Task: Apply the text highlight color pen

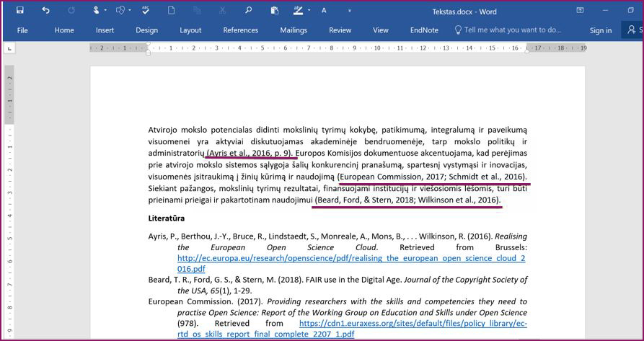Action: 298,10
